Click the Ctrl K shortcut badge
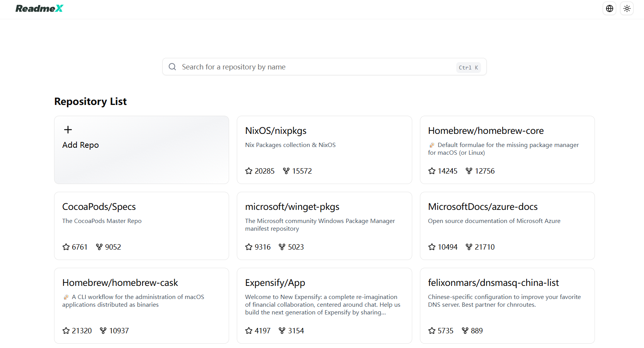The width and height of the screenshot is (644, 348). click(468, 68)
